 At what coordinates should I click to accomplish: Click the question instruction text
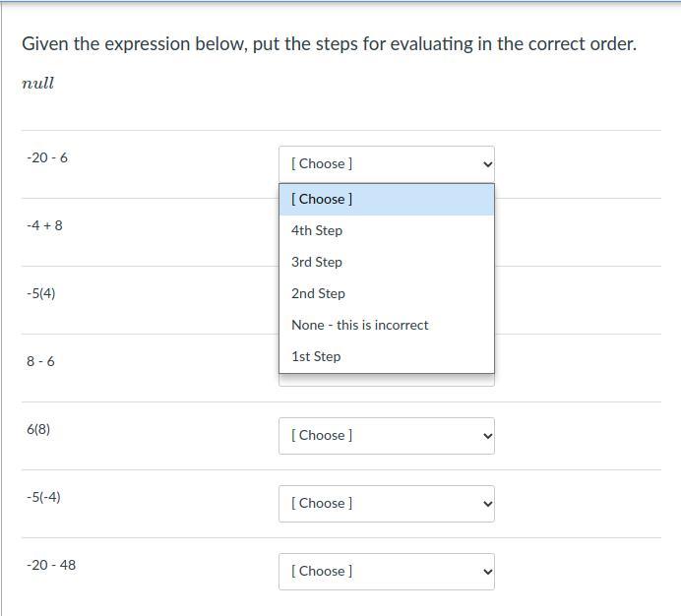(x=329, y=44)
